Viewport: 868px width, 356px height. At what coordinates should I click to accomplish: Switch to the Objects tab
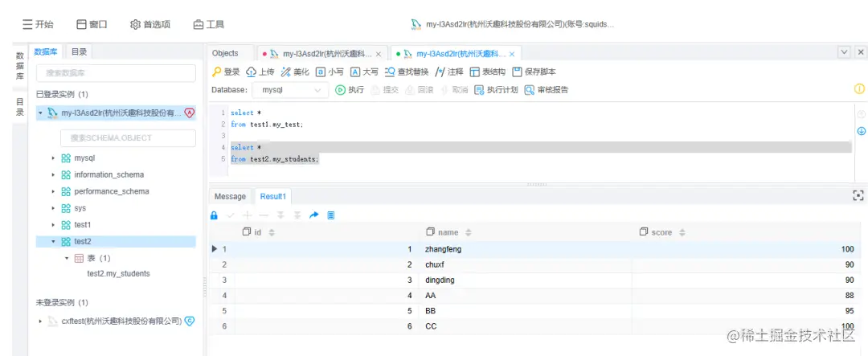[x=225, y=53]
